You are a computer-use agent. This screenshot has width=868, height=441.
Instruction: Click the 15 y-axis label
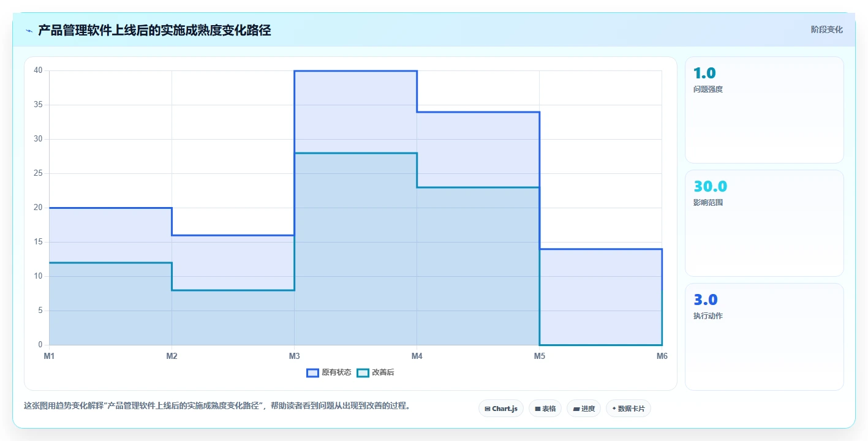click(38, 242)
